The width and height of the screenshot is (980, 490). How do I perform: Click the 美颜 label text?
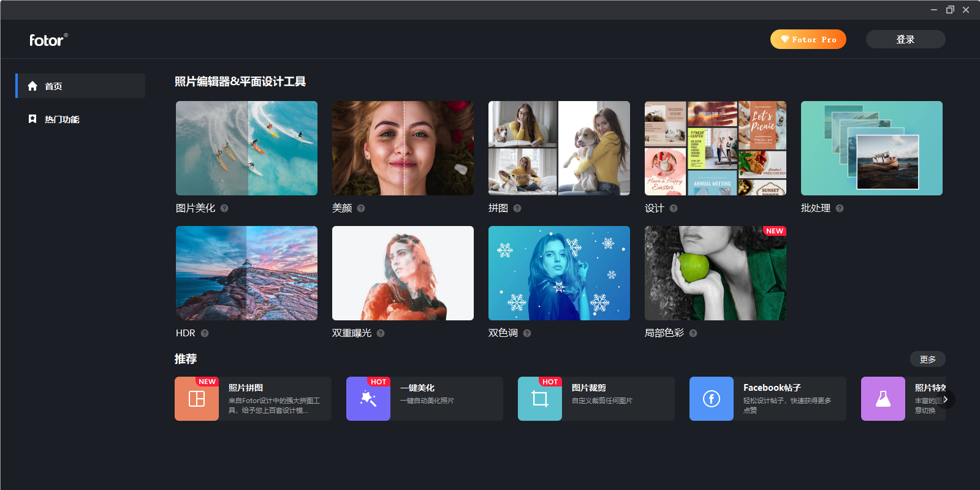(x=342, y=208)
